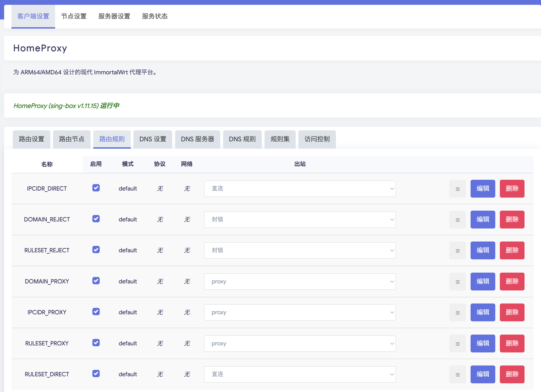Expand the IPCIDR_PROXY outbound dropdown
Viewport: 541px width, 392px height.
300,313
